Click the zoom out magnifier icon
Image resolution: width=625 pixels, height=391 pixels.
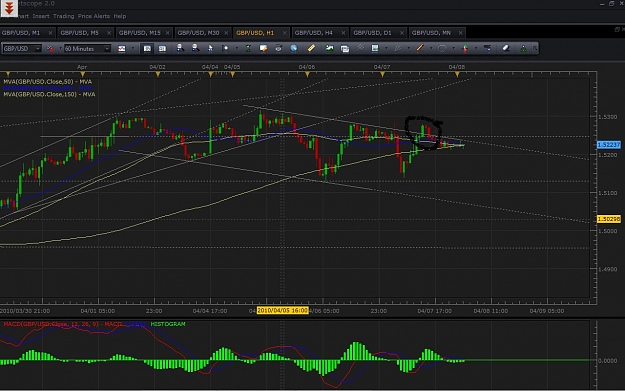coord(195,48)
